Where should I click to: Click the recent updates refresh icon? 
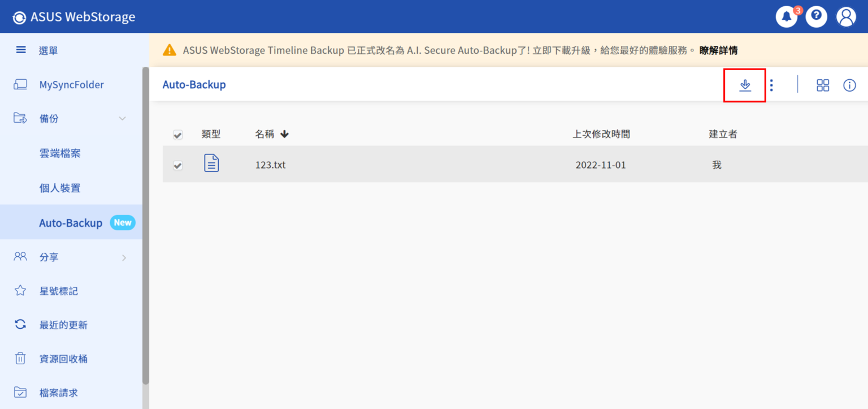tap(20, 325)
